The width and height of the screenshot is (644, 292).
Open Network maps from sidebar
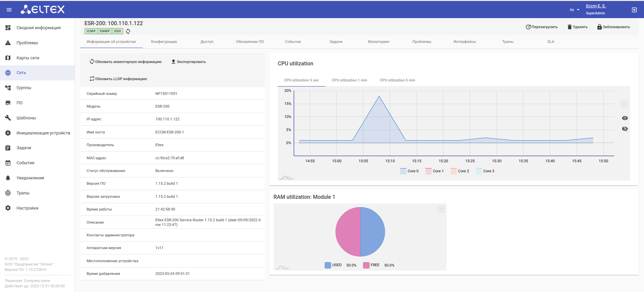tap(28, 58)
